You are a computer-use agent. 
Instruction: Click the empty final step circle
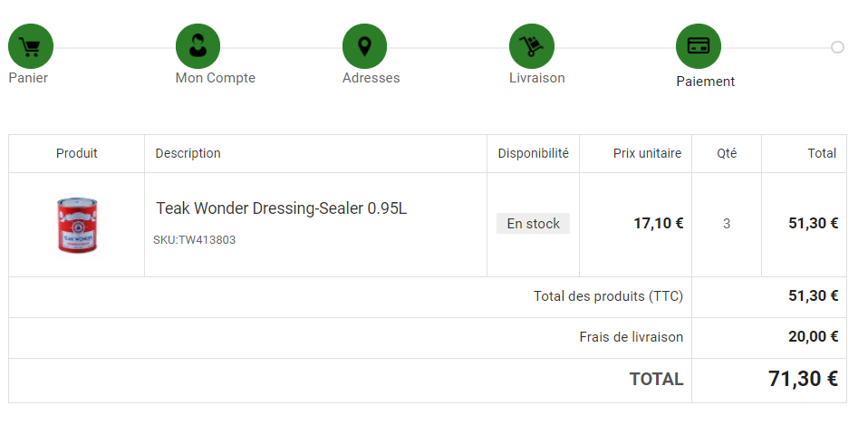[x=837, y=47]
